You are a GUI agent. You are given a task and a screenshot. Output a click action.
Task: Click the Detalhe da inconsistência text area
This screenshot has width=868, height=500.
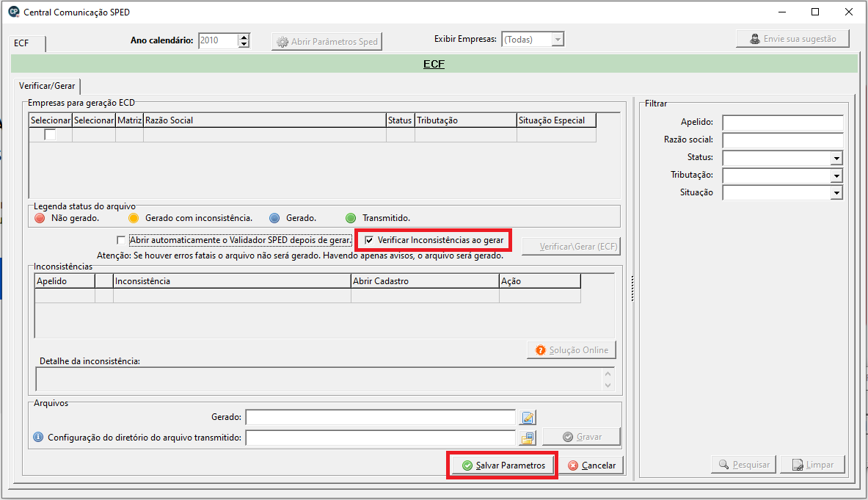(319, 379)
